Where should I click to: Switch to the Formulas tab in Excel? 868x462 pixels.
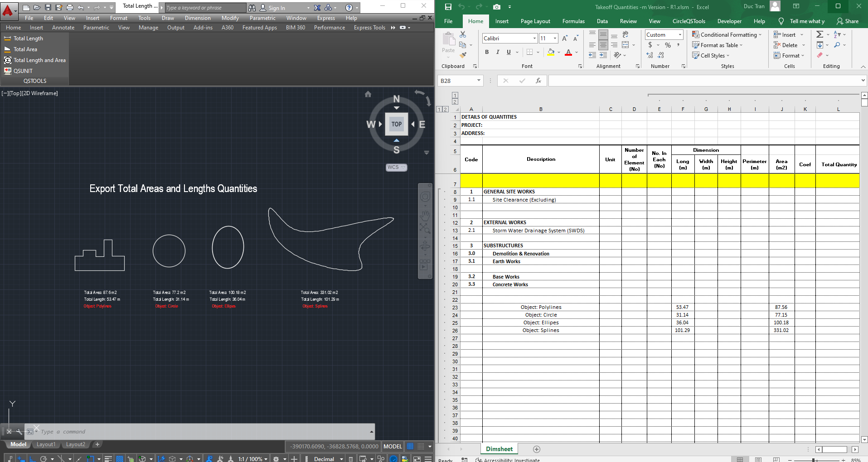point(573,21)
